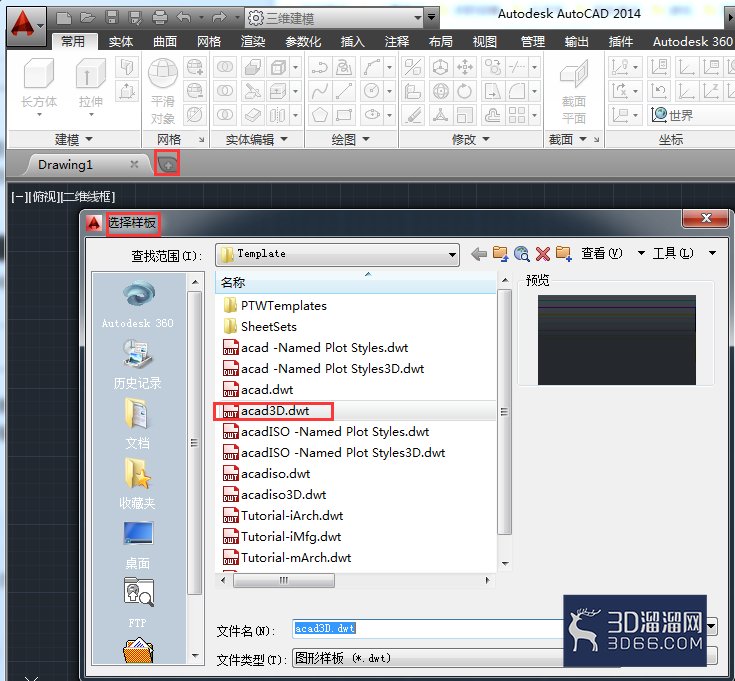Click the Undo arrow icon
Image resolution: width=735 pixels, height=681 pixels.
(x=184, y=18)
